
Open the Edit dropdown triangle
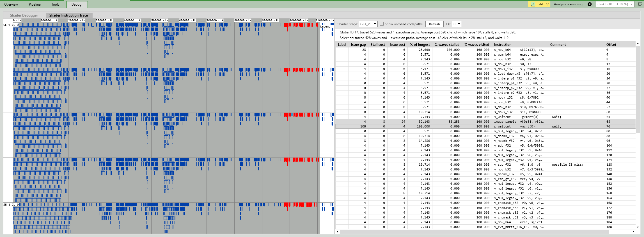pos(547,4)
